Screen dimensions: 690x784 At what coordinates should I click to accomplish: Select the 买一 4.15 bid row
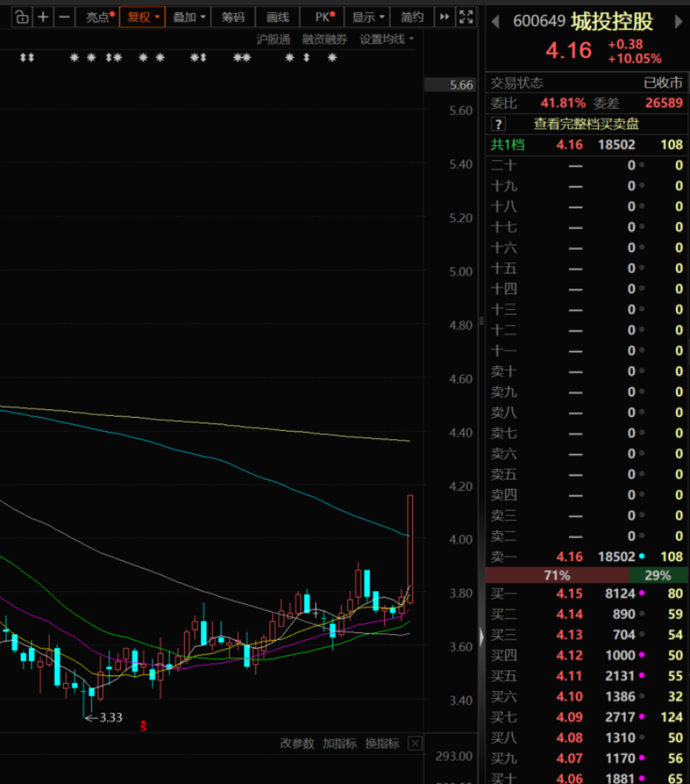[586, 593]
